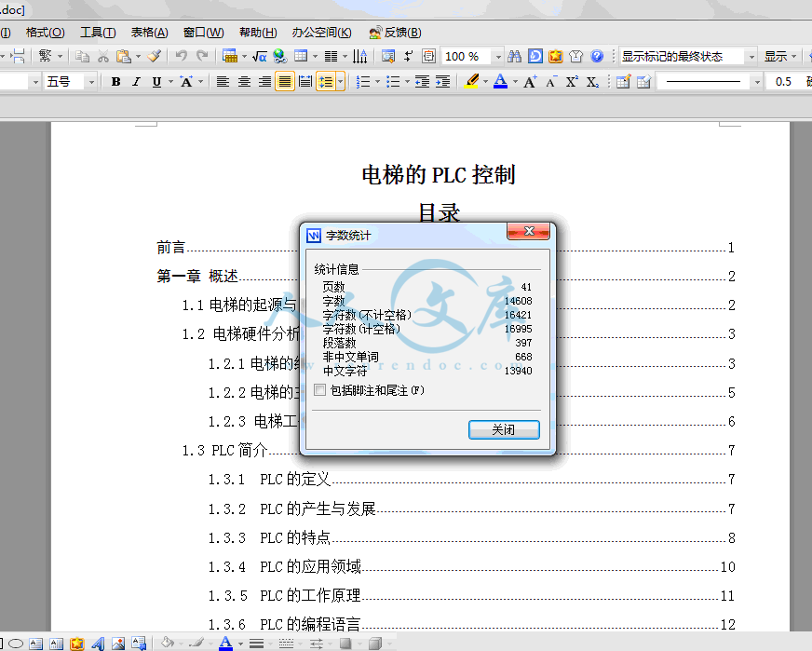The width and height of the screenshot is (812, 651).
Task: Click the blue font color A button
Action: (500, 81)
